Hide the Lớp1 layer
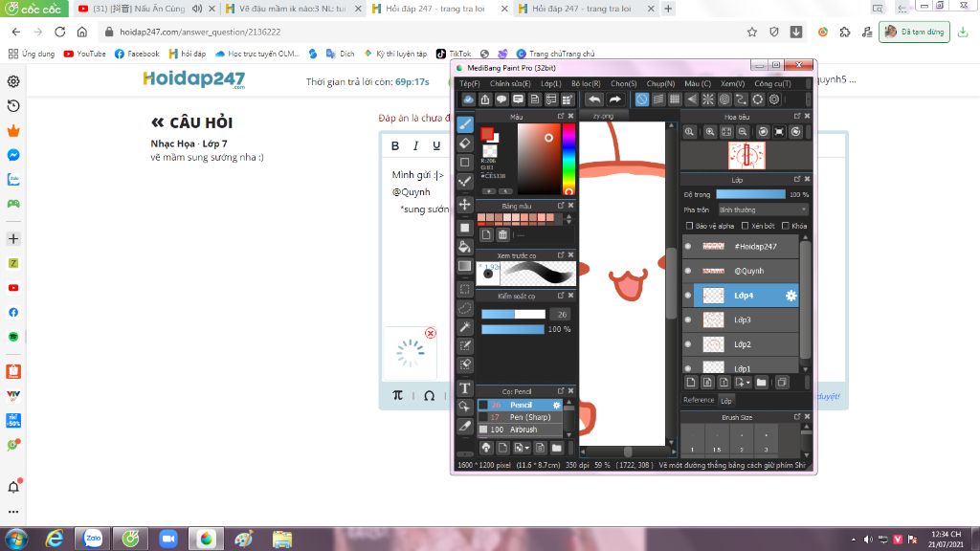Screen dimensions: 980x551 click(x=688, y=368)
